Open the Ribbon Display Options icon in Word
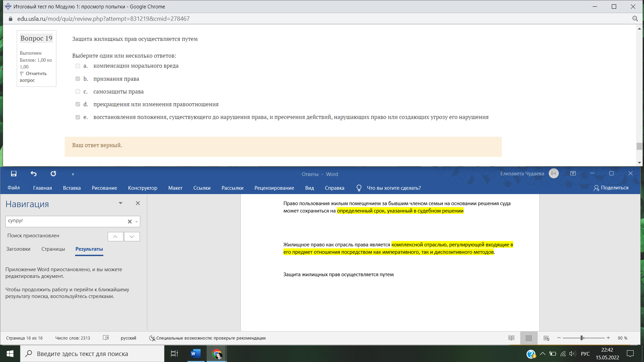The image size is (644, 362). [x=573, y=174]
